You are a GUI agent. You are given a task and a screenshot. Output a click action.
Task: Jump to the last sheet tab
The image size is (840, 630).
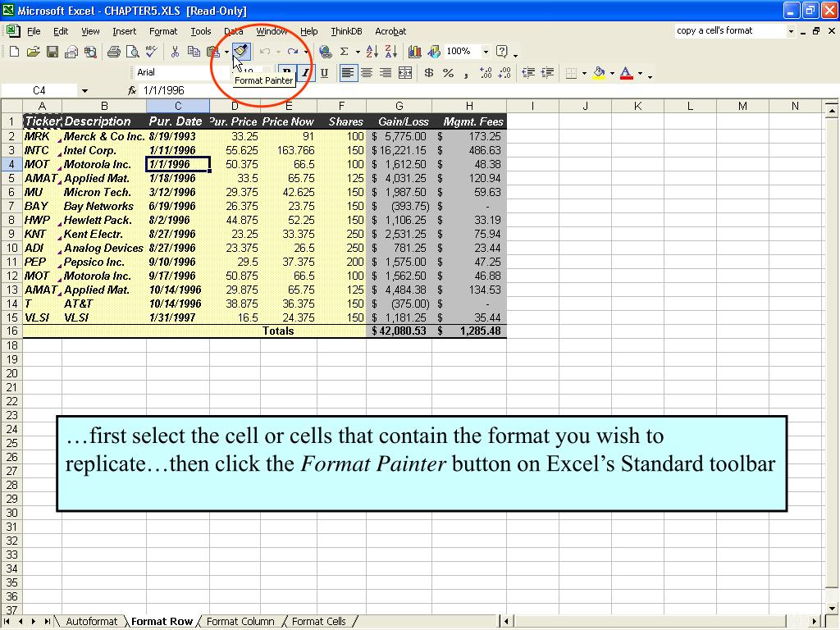pyautogui.click(x=47, y=622)
